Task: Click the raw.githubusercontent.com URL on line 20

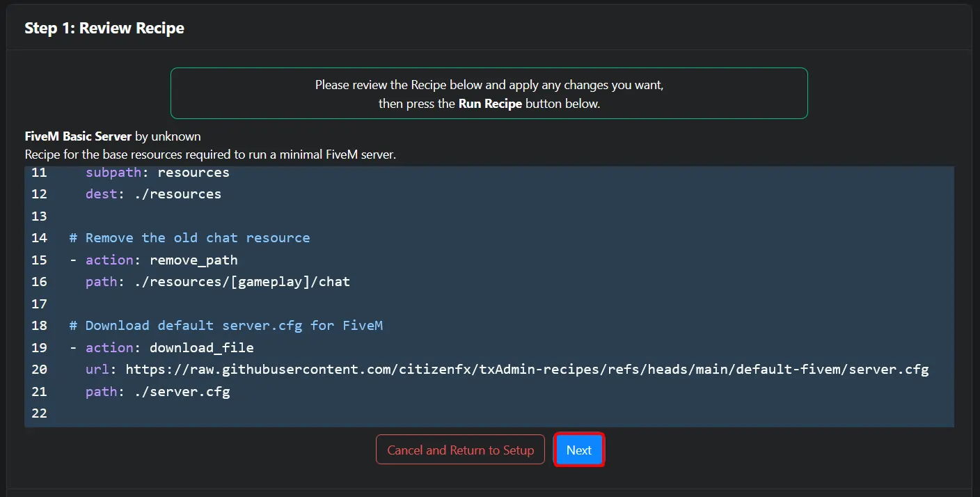Action: click(x=526, y=369)
